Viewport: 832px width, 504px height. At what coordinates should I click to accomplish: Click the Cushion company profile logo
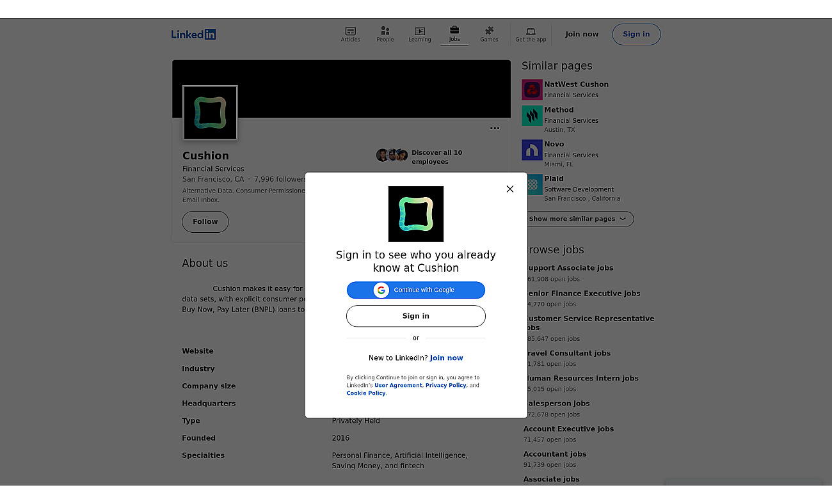click(x=210, y=113)
